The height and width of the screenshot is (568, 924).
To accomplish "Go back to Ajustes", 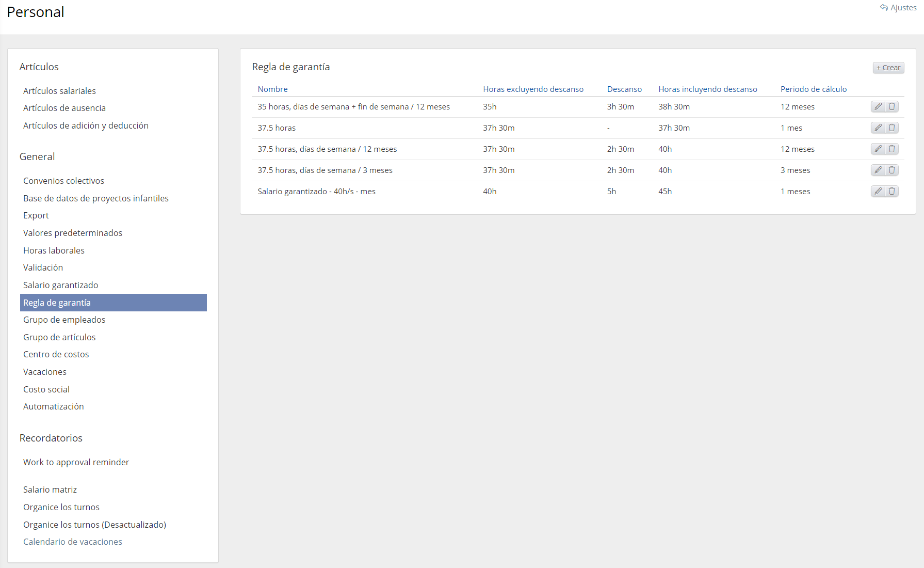I will (x=898, y=8).
